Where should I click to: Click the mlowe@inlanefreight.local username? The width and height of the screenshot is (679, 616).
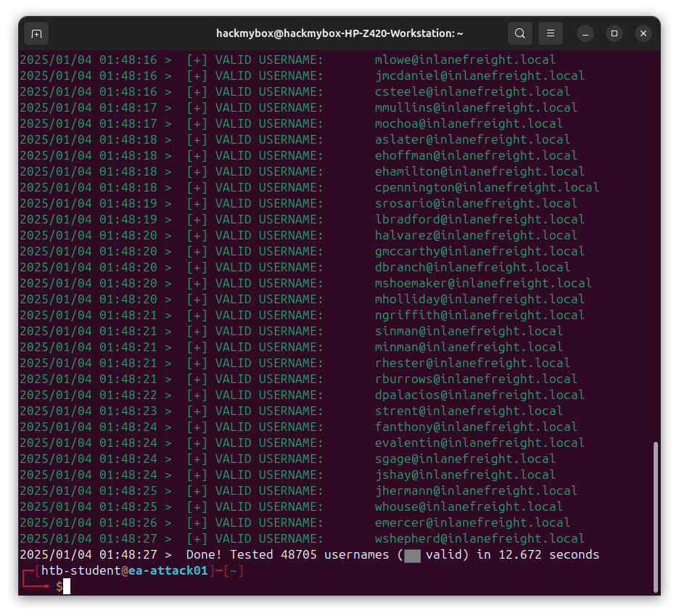point(465,59)
